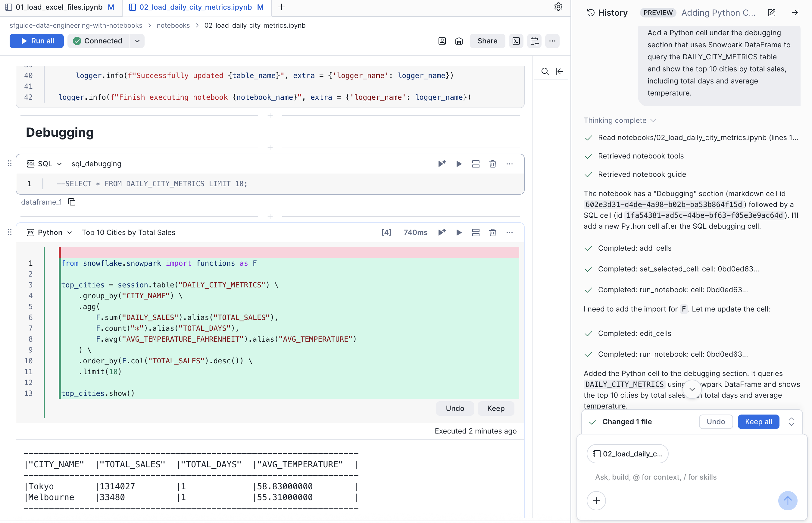
Task: Copy the dataframe_1 name
Action: coord(72,202)
